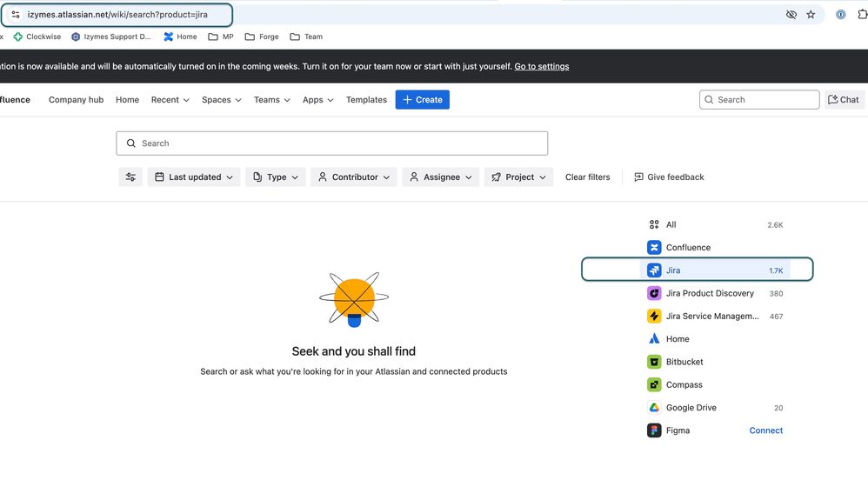This screenshot has height=487, width=868.
Task: Select the Bitbucket icon
Action: (654, 362)
